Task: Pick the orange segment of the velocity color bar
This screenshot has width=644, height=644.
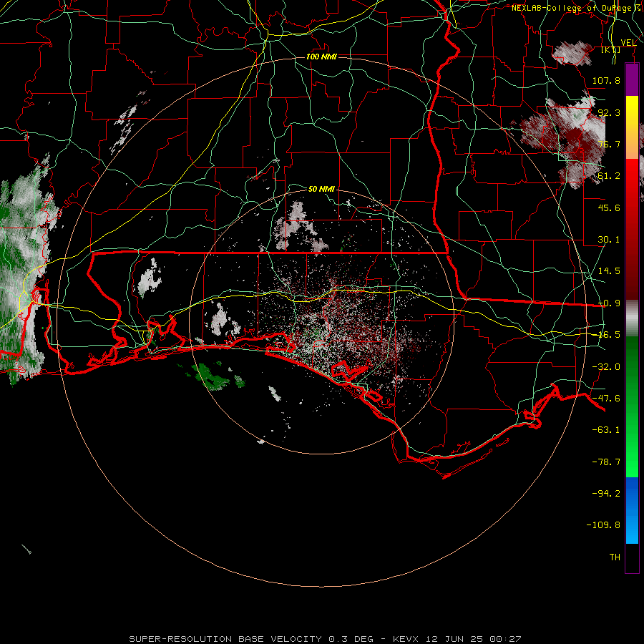Action: click(x=632, y=143)
